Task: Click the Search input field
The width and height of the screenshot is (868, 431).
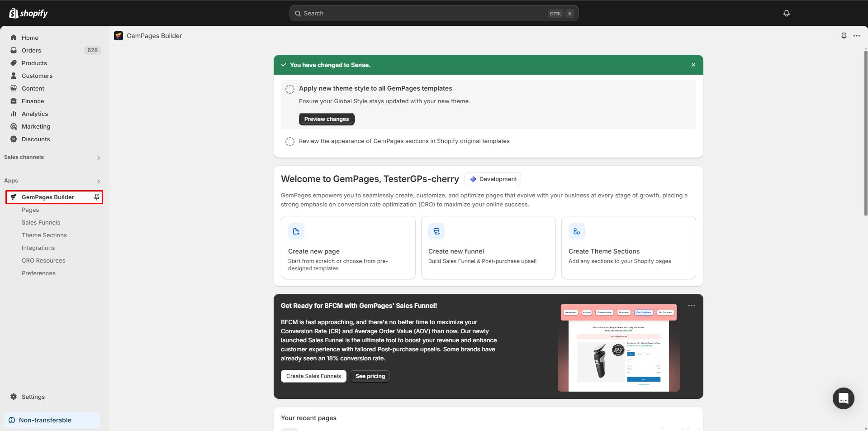Action: (x=434, y=13)
